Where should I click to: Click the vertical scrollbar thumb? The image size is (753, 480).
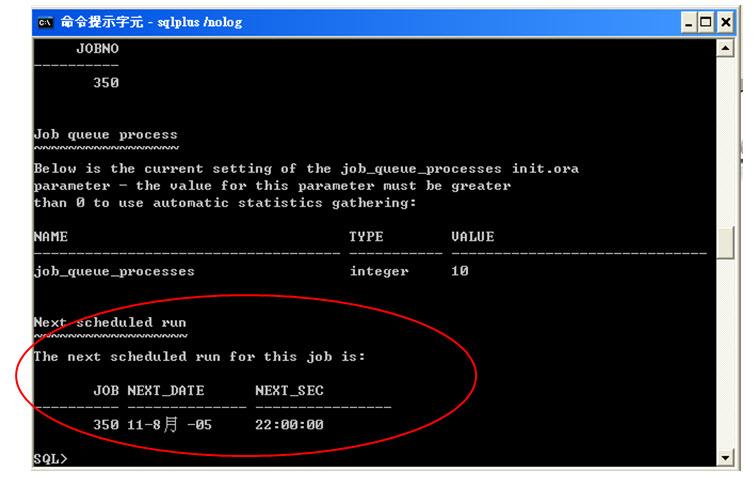725,242
